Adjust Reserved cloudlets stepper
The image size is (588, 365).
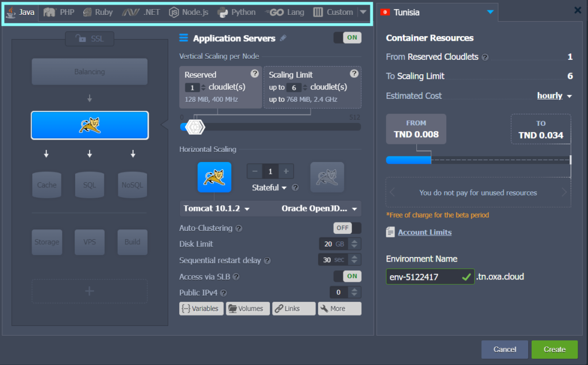coord(203,87)
